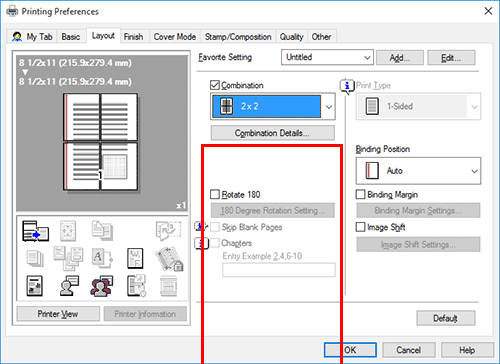
Task: Click the single user authentication icon
Action: (69, 286)
